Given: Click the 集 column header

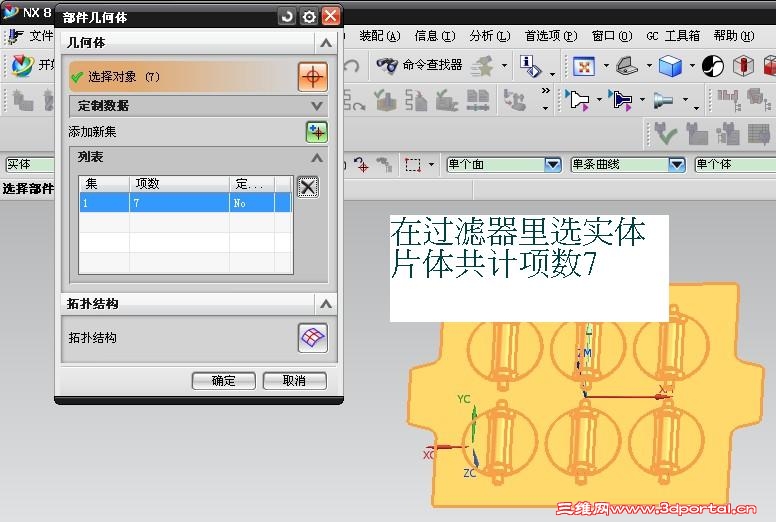Looking at the screenshot, I should (104, 184).
